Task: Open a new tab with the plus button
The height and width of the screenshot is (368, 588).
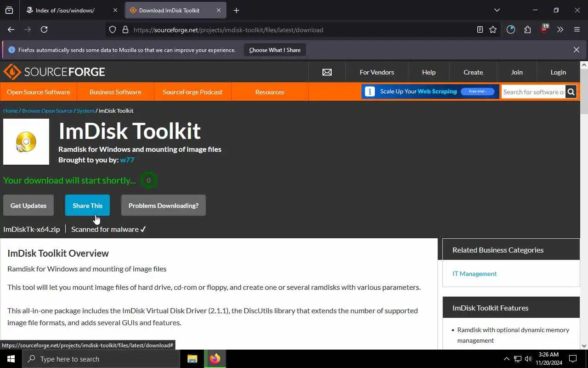Action: coord(236,10)
